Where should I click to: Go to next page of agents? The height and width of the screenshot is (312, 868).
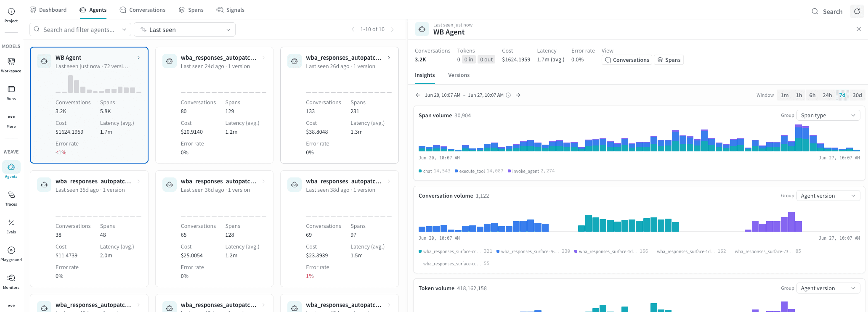pos(392,29)
